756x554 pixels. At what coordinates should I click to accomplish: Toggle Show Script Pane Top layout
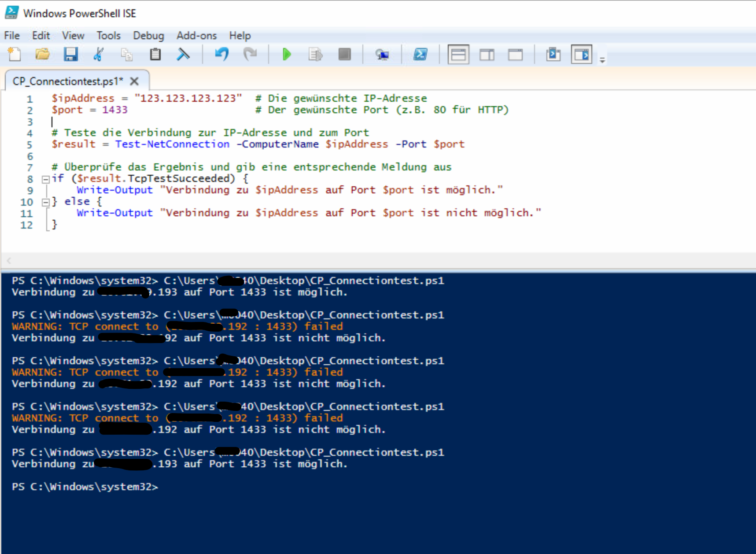pos(458,55)
